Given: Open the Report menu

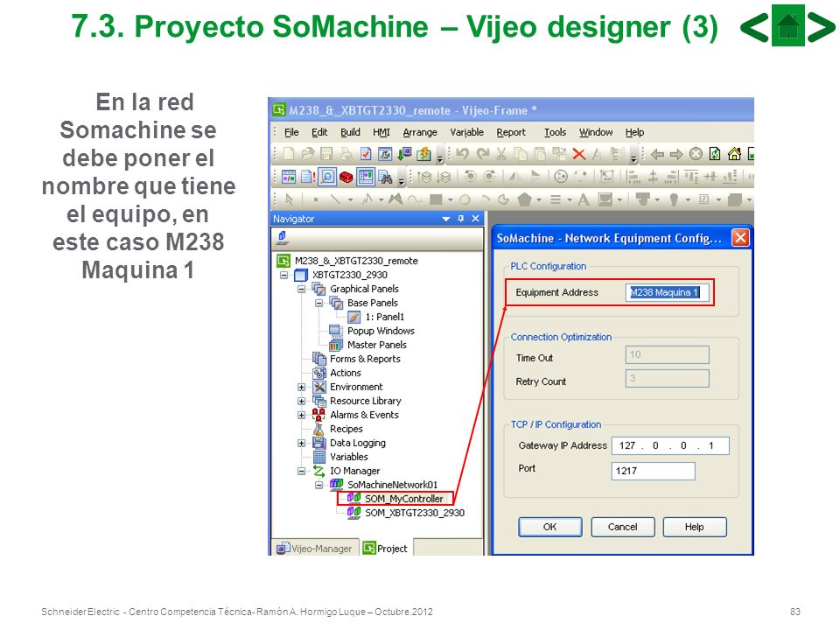Looking at the screenshot, I should 511,132.
